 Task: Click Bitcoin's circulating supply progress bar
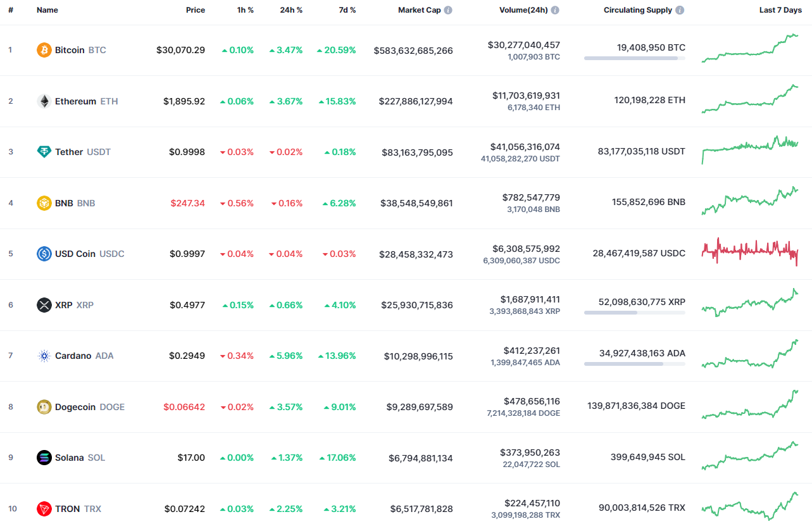pyautogui.click(x=634, y=58)
